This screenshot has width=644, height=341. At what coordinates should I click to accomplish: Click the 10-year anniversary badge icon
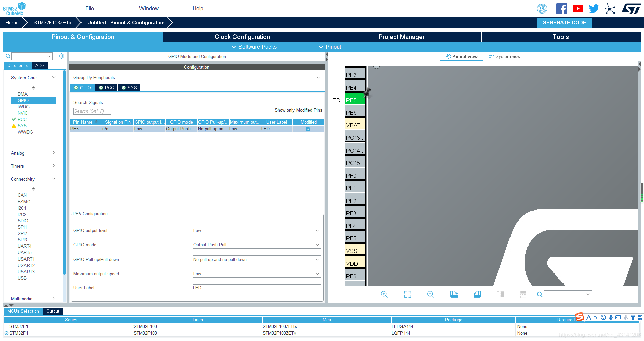coord(542,9)
